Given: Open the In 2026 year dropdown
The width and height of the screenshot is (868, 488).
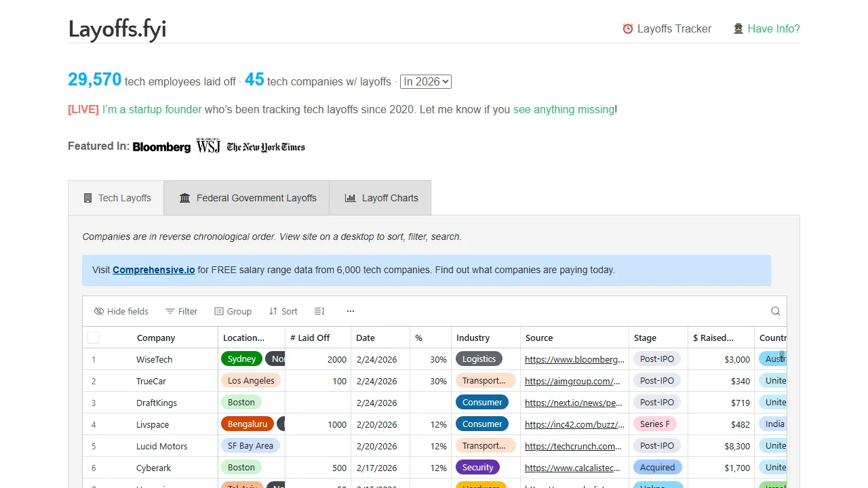Looking at the screenshot, I should (x=425, y=81).
